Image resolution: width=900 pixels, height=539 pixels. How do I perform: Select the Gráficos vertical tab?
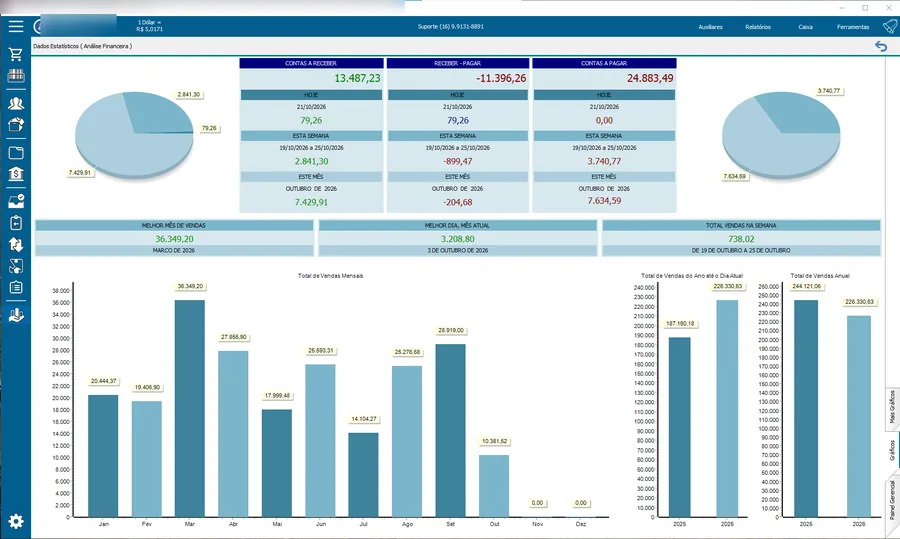click(893, 451)
